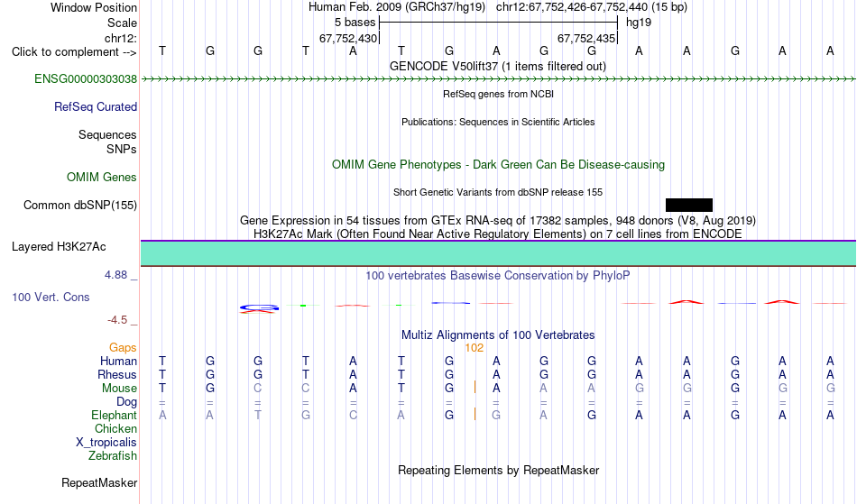The image size is (857, 504).
Task: Click '100 vertebrates Basewise Conservation by PhyloP' title
Action: pyautogui.click(x=497, y=276)
